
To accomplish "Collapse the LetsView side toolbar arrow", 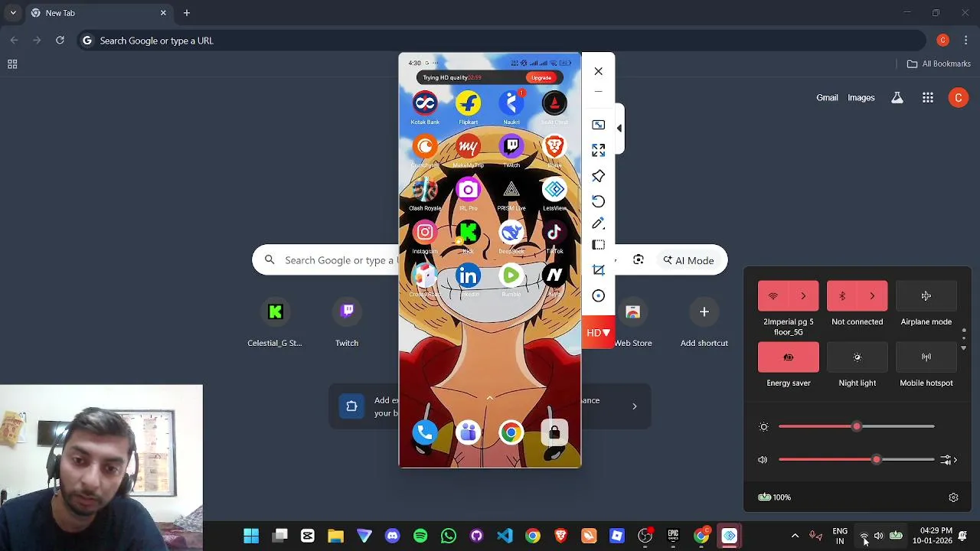I will [619, 128].
